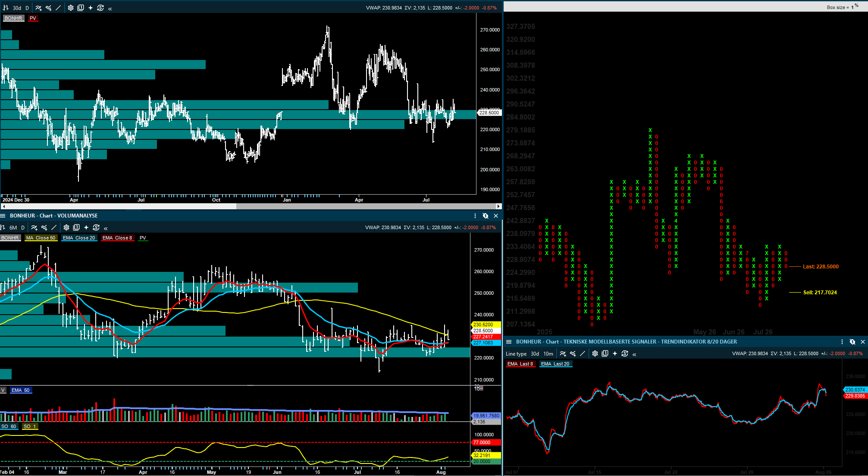Select trendline tool in VOLUMANALYSE toolbar

[x=54, y=227]
